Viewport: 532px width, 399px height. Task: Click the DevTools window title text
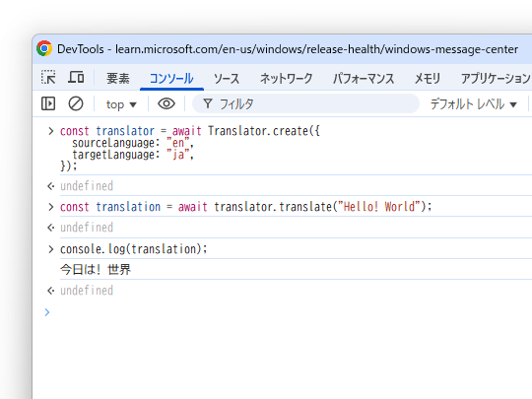288,49
